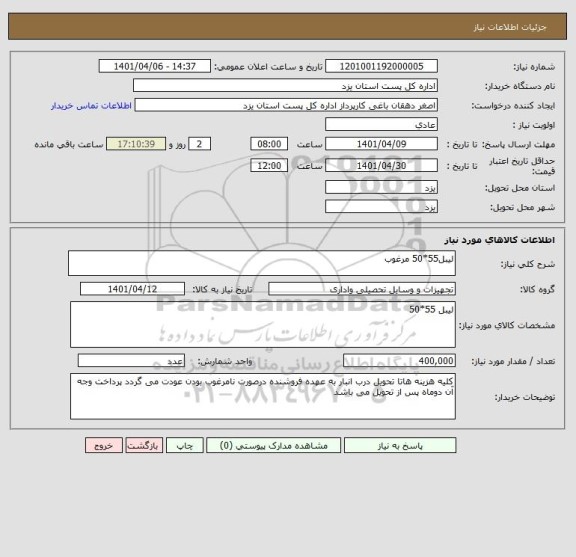Click the announcement date field 1401/04/06 - 14:37
Screen dimensions: 576x557
155,66
